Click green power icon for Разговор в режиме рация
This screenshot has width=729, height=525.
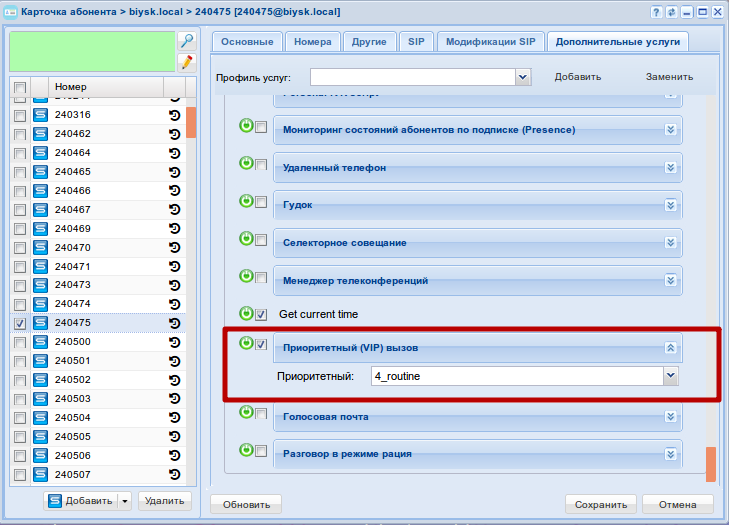pos(246,450)
